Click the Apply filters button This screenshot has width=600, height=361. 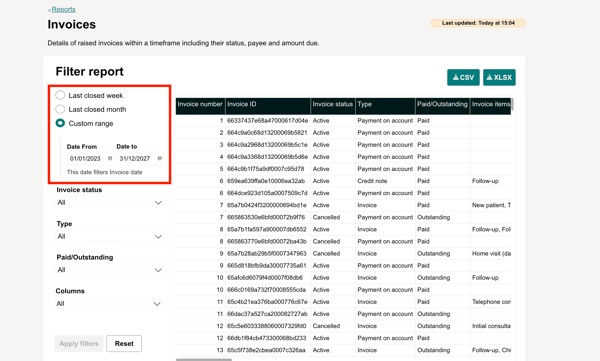[x=79, y=343]
